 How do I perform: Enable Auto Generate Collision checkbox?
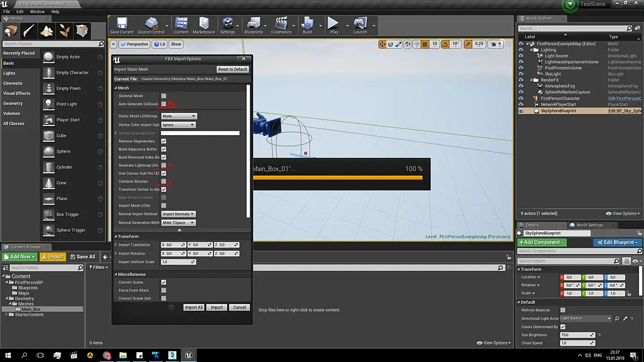pyautogui.click(x=163, y=104)
